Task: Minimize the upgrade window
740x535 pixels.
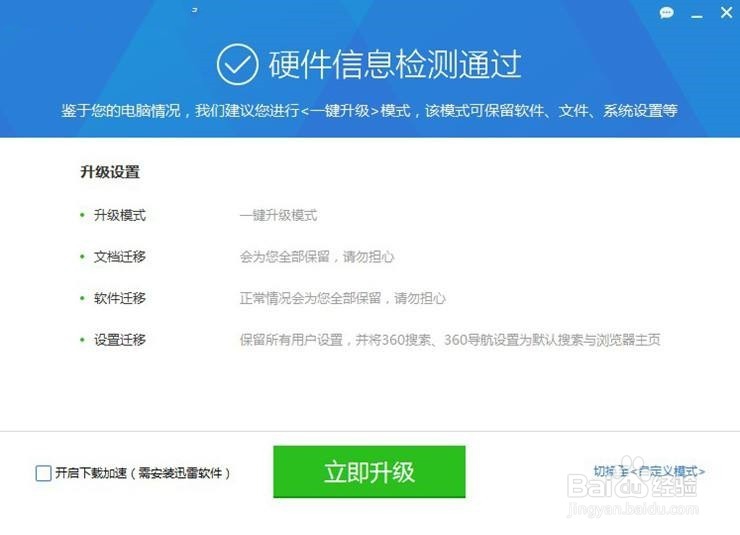Action: [x=697, y=17]
